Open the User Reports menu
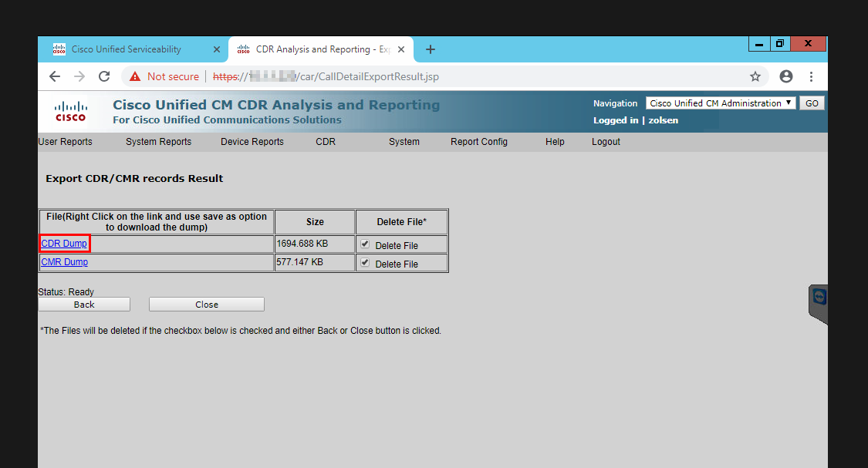The image size is (868, 468). click(66, 142)
